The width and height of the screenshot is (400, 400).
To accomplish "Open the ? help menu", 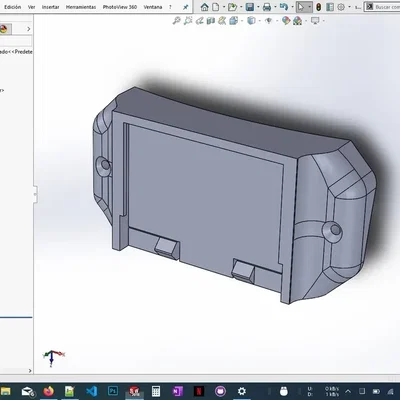I will (x=170, y=7).
